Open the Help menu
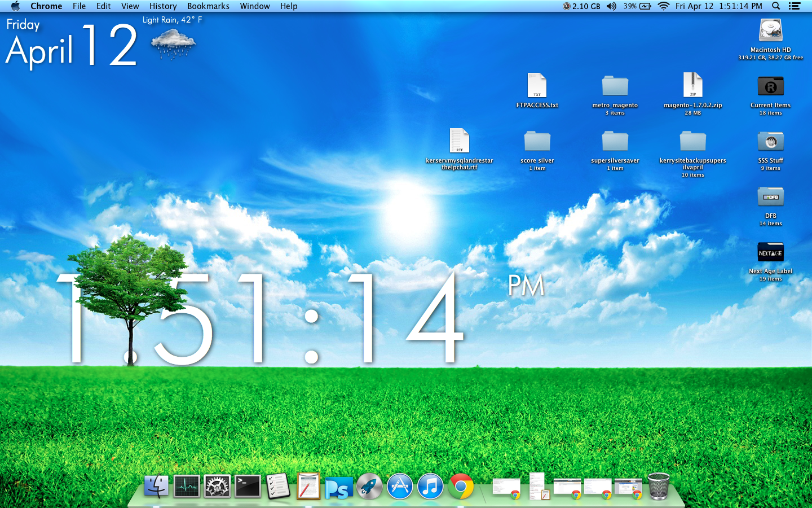This screenshot has width=812, height=508. pyautogui.click(x=289, y=6)
